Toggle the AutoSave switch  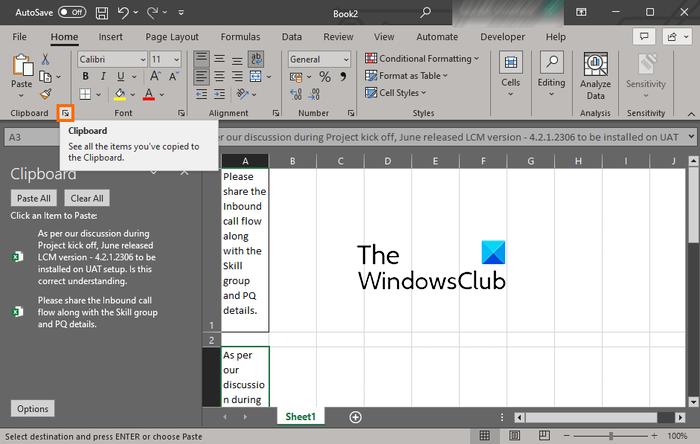71,12
